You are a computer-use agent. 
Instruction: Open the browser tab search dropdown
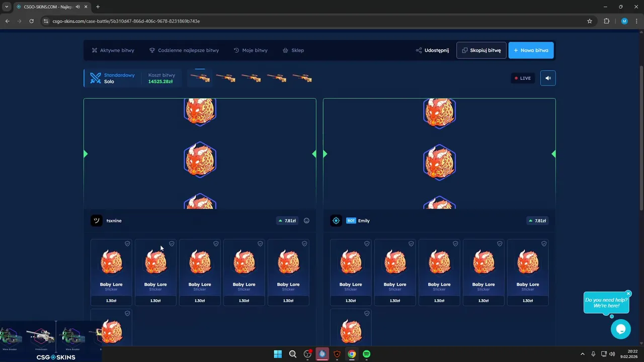point(7,7)
